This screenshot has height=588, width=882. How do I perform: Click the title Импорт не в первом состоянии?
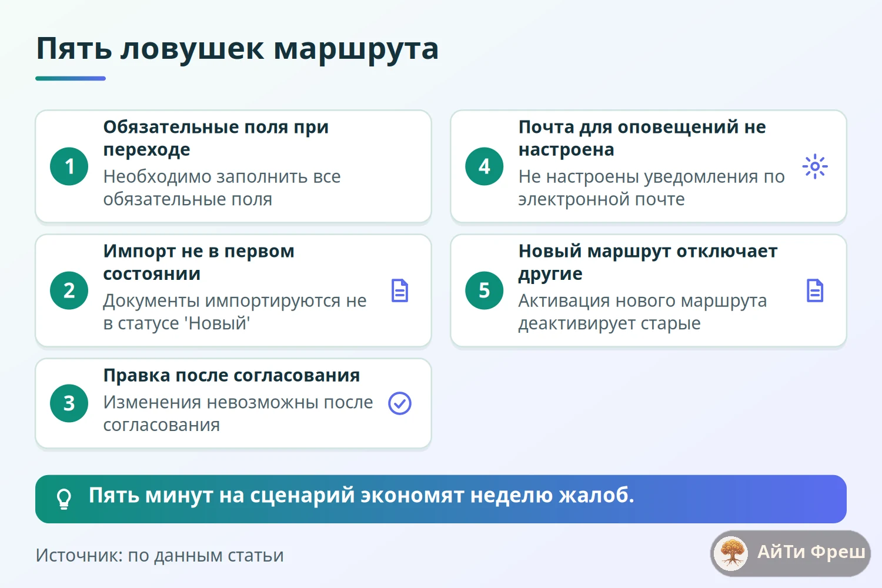coord(199,262)
